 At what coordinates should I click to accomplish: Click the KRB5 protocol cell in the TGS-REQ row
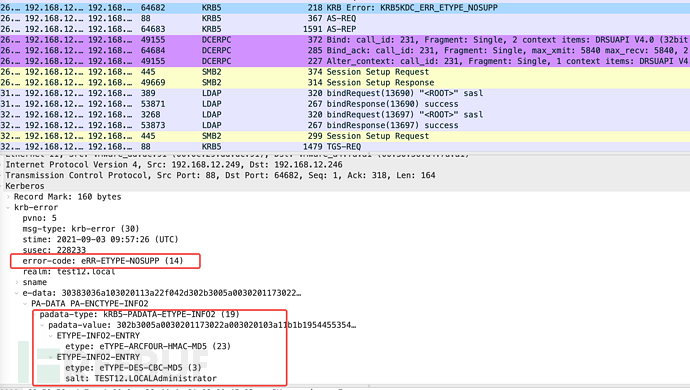212,147
